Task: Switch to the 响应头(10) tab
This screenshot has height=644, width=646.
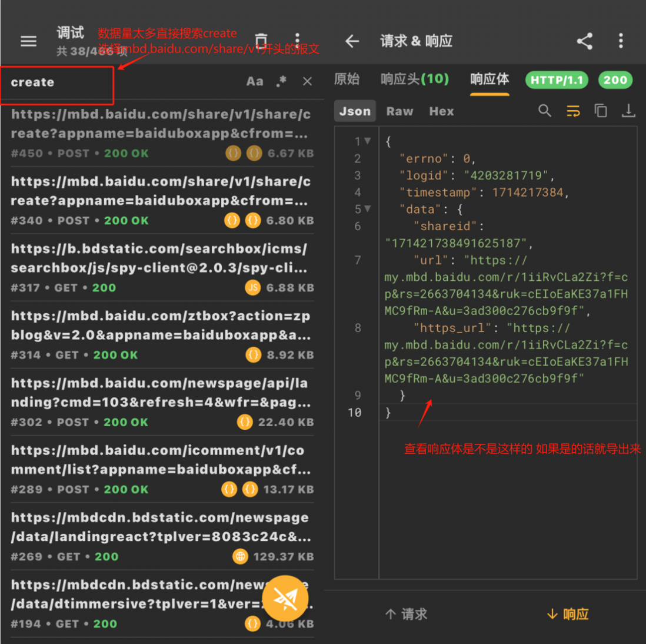Action: [x=414, y=79]
